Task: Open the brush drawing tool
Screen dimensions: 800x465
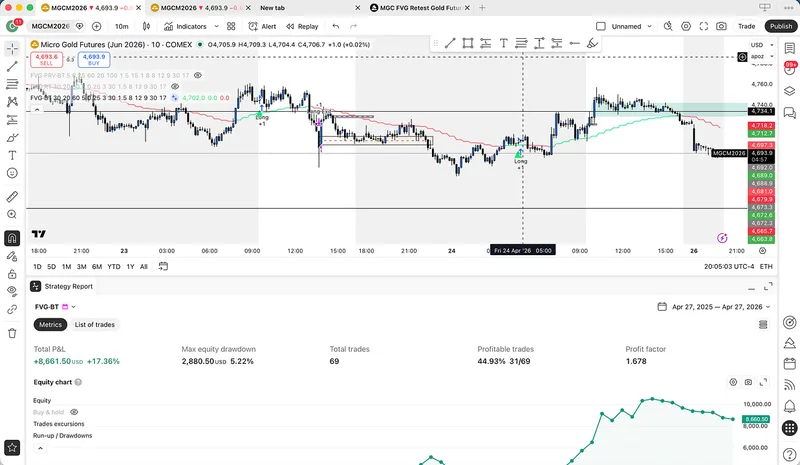Action: click(12, 138)
